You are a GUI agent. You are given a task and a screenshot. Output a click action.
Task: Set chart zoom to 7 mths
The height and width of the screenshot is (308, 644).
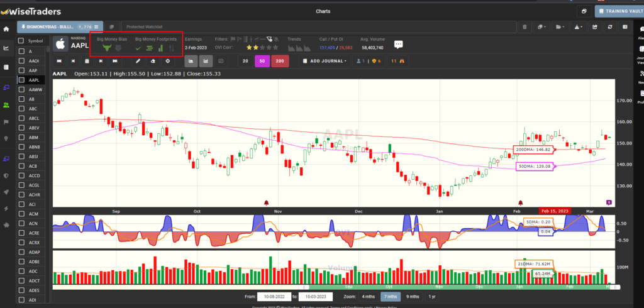[x=391, y=297]
